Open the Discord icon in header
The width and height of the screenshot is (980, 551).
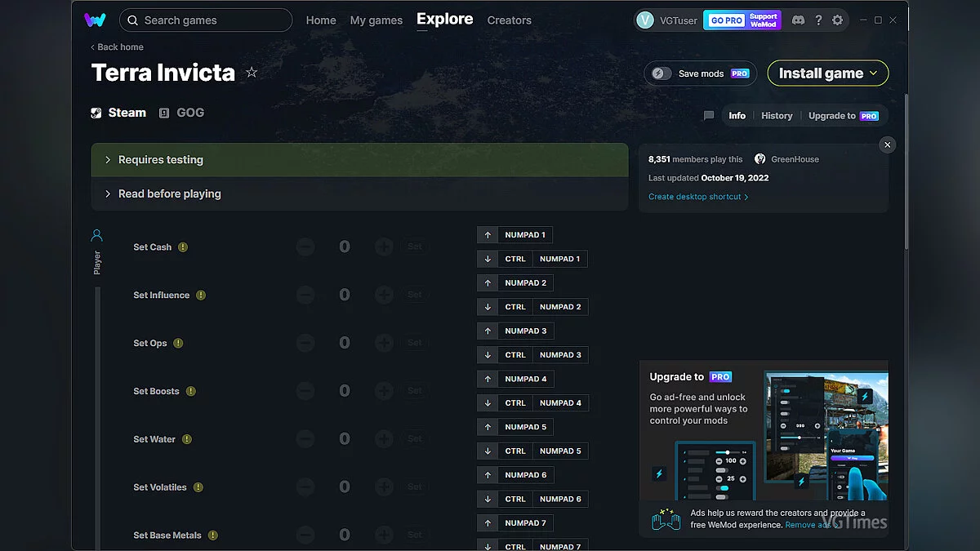click(x=798, y=20)
